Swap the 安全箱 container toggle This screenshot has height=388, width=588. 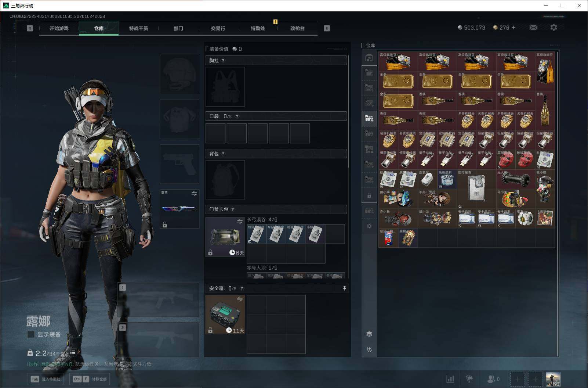tap(240, 299)
